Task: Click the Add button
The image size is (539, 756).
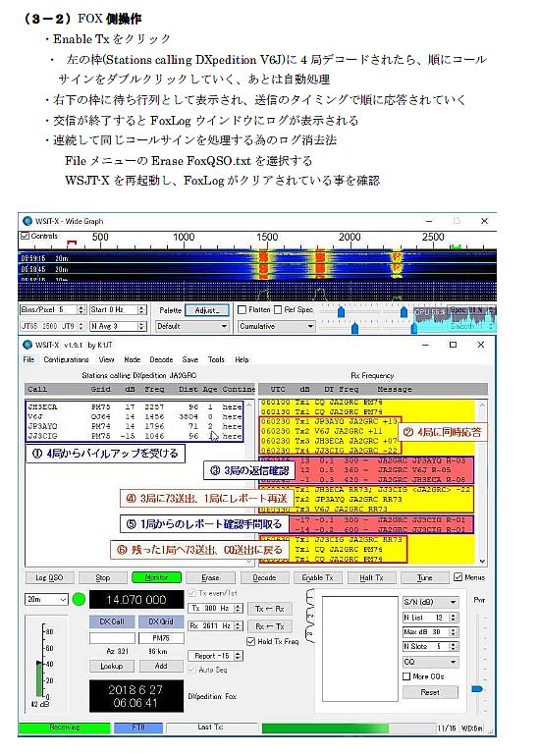Action: coord(161,667)
